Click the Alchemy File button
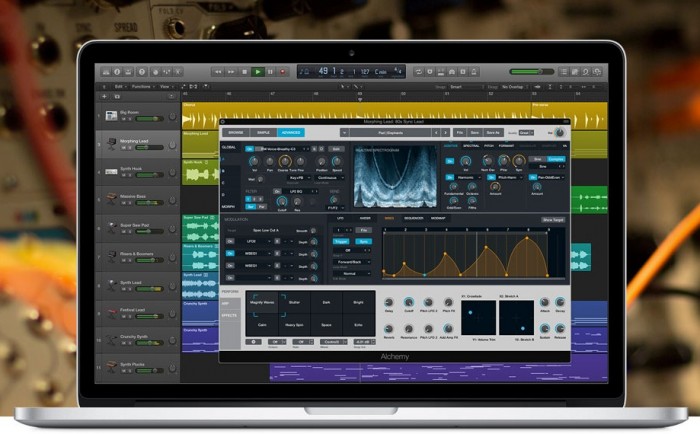The width and height of the screenshot is (700, 434). click(459, 133)
